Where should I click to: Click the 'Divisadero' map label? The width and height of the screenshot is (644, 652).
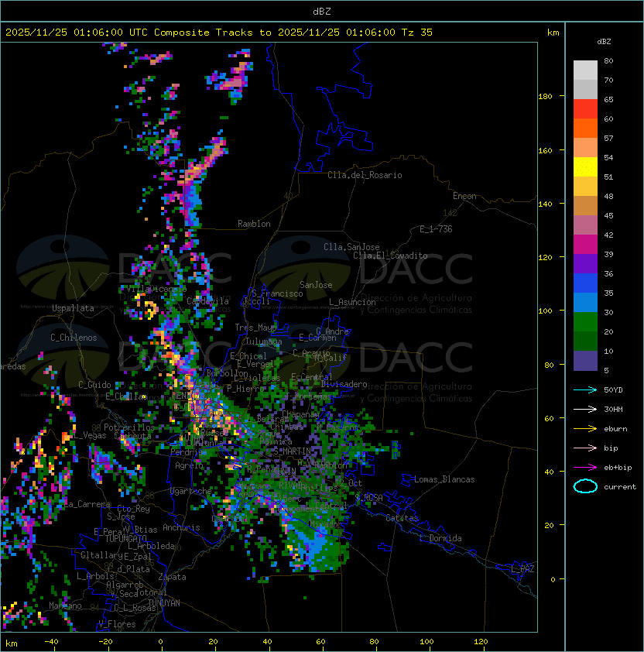pos(344,384)
